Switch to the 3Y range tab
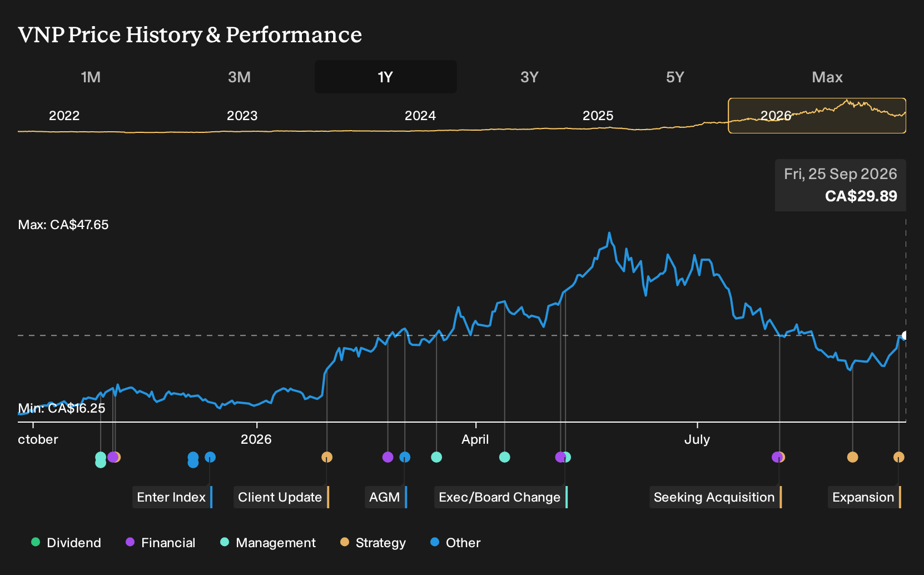The image size is (924, 575). 529,77
